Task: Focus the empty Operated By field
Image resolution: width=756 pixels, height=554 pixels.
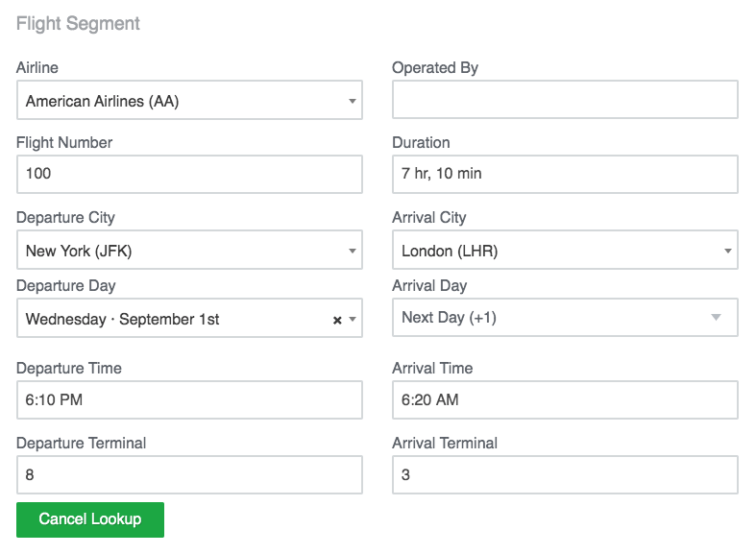Action: [565, 100]
